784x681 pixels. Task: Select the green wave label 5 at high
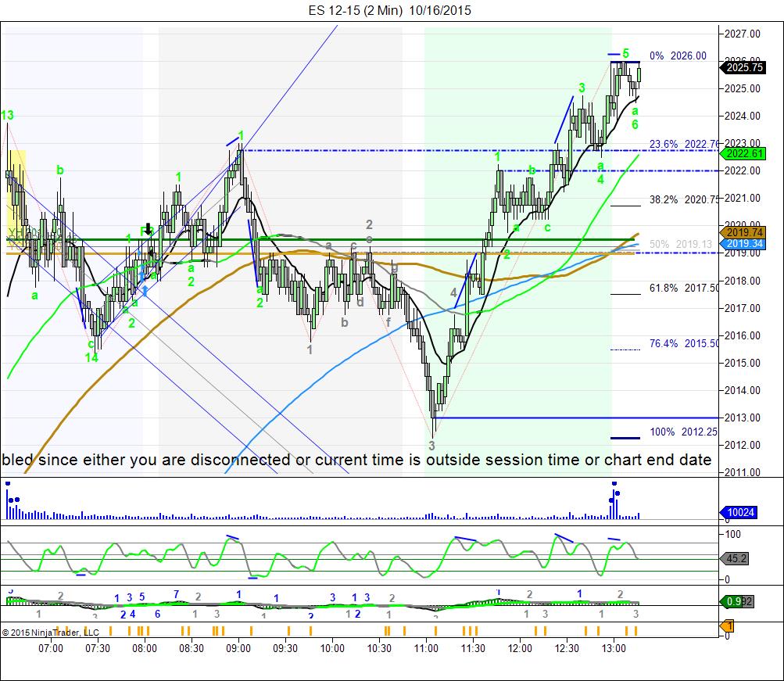625,53
